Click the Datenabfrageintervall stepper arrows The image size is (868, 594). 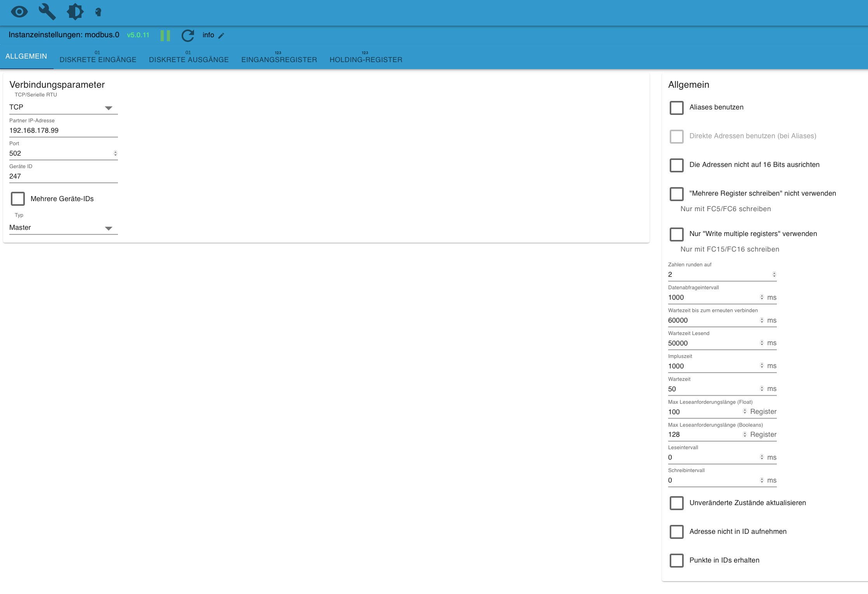(762, 297)
